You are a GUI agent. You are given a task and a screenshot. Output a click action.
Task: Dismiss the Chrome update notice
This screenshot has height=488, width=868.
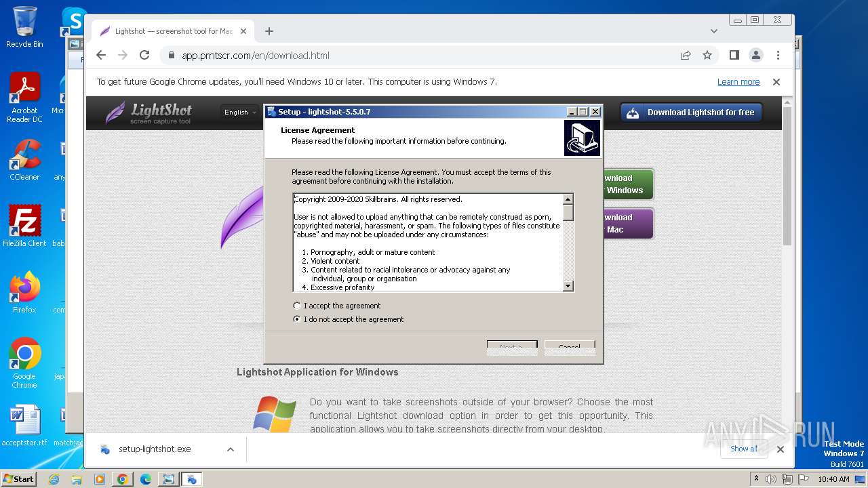click(x=776, y=82)
